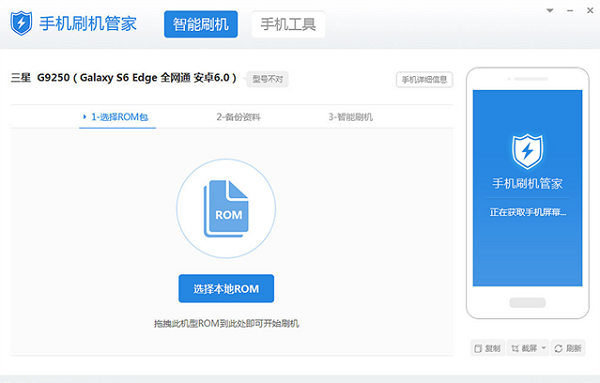Expand the screenshot options arrow
Viewport: 600px width, 383px height.
544,348
